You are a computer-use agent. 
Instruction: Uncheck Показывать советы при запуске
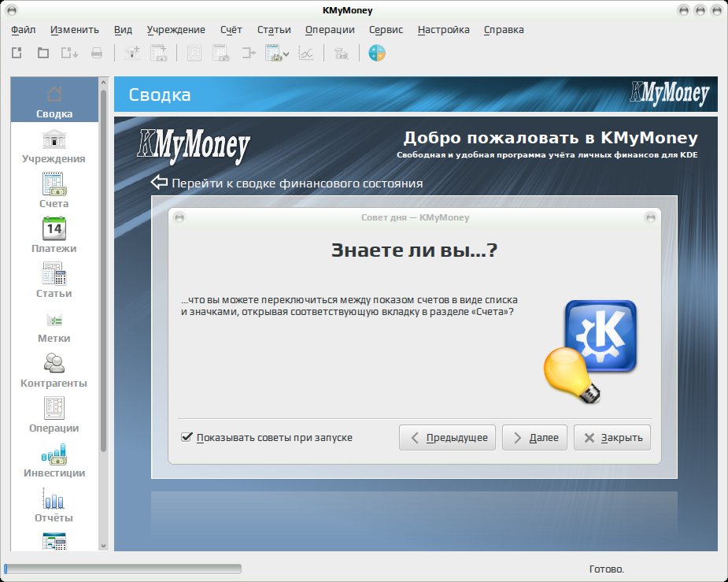click(187, 437)
